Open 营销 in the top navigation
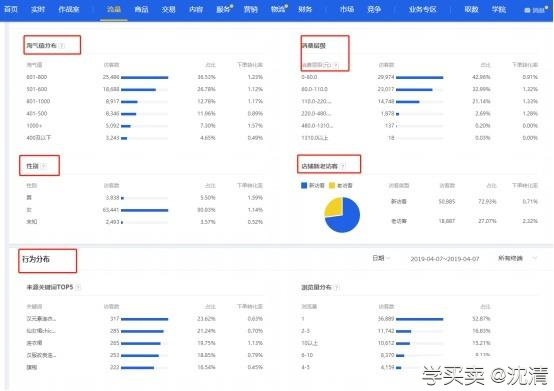Image resolution: width=554 pixels, height=391 pixels. tap(251, 9)
